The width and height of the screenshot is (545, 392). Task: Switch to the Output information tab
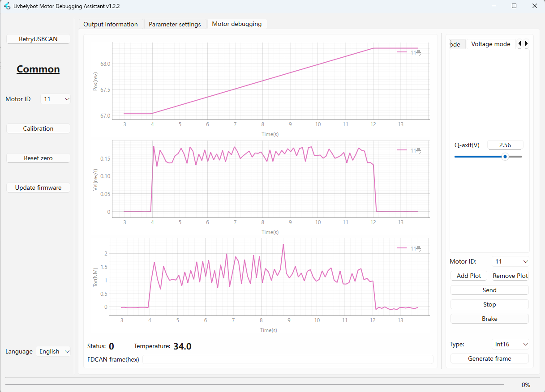(111, 24)
